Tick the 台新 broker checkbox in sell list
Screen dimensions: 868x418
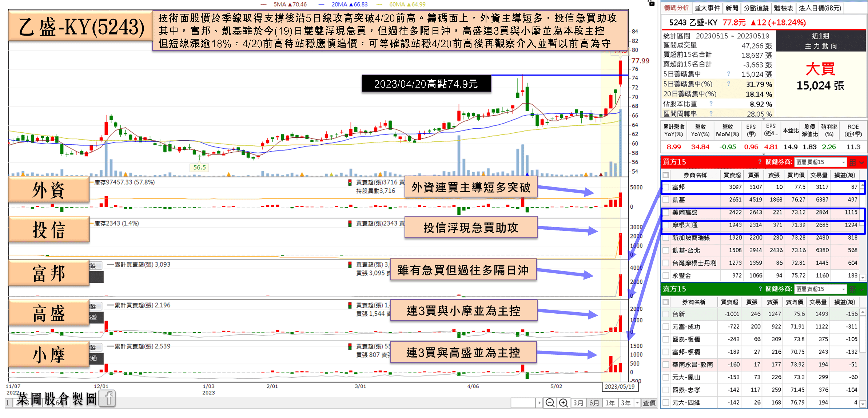pyautogui.click(x=666, y=314)
